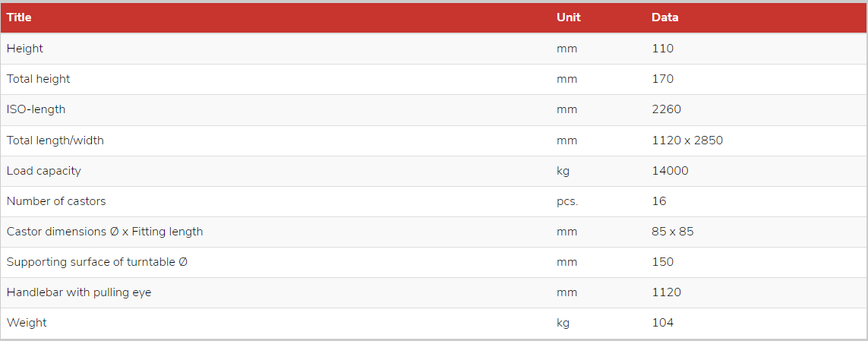The width and height of the screenshot is (868, 341).
Task: Click the 14000 load capacity value
Action: (671, 171)
